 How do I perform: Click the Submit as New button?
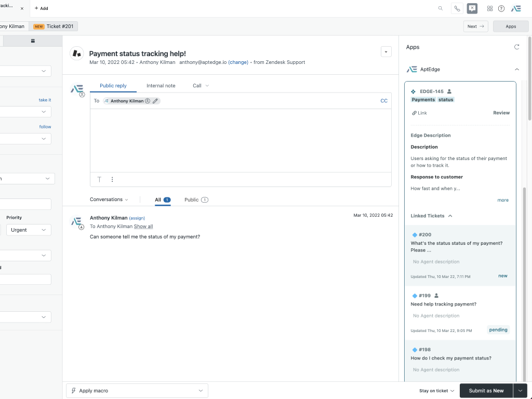point(486,391)
